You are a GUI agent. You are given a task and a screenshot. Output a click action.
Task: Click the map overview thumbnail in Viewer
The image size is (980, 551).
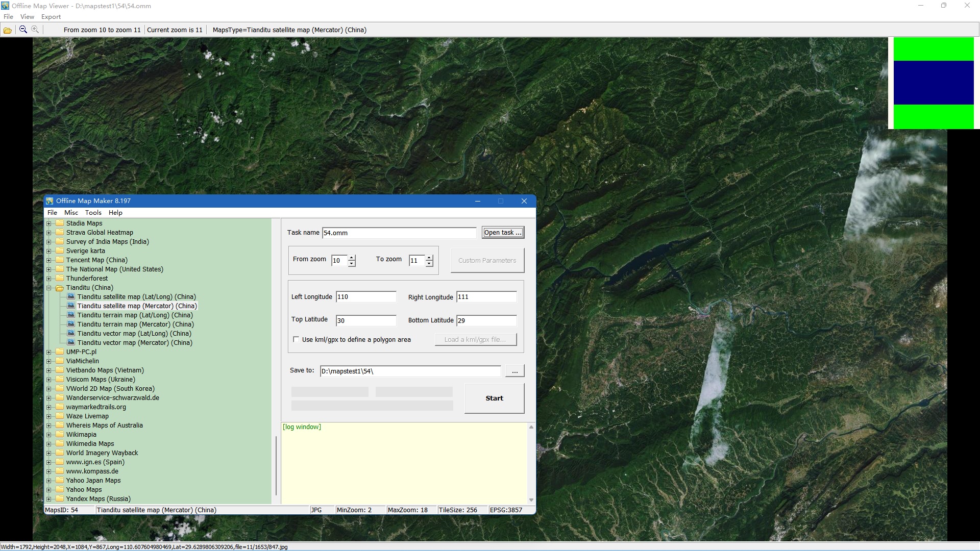[x=934, y=83]
